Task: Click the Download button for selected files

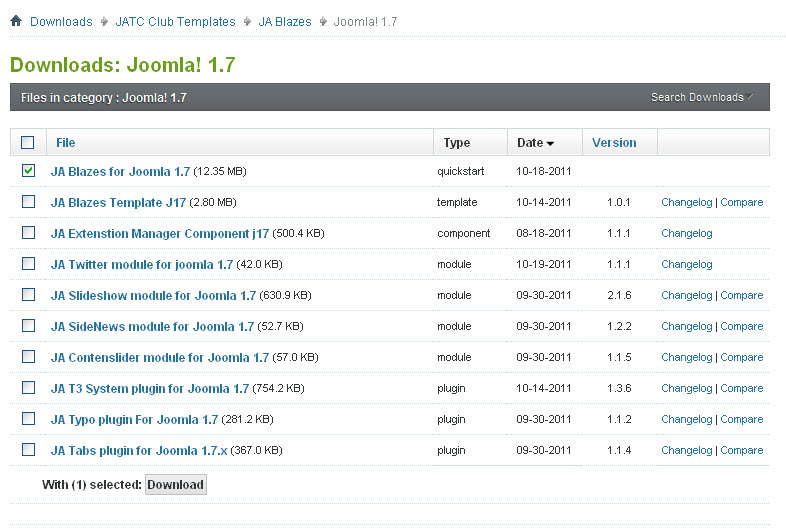Action: coord(175,484)
